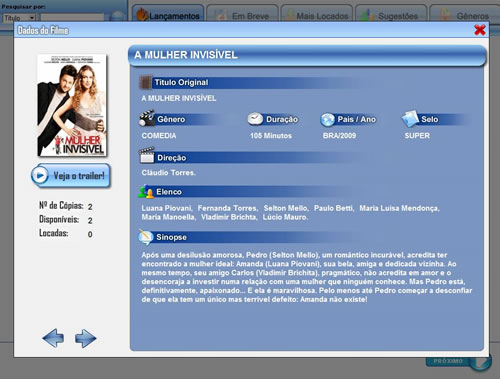
Task: Play the trailer with Veja o trailer
Action: (71, 176)
